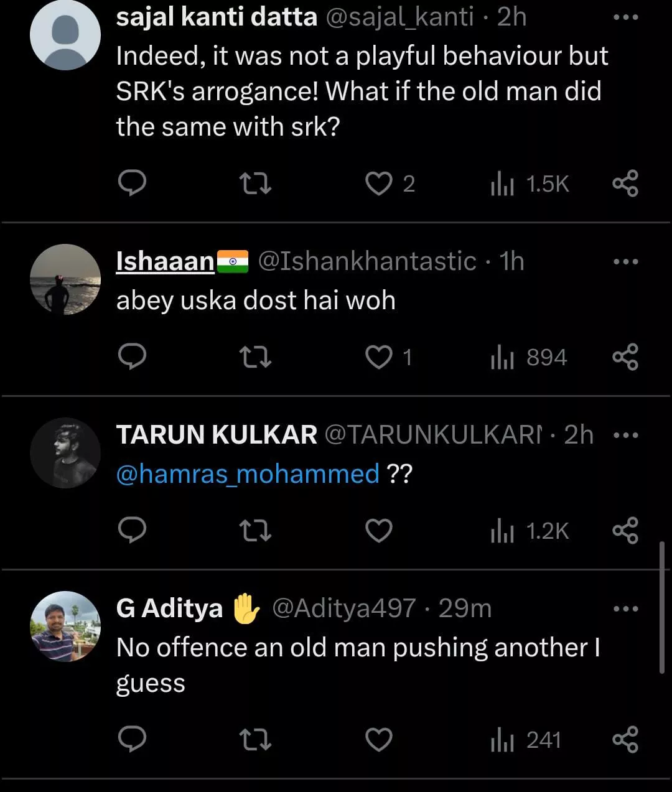
Task: Open more options on TARUN KULKAR's tweet
Action: click(x=625, y=436)
